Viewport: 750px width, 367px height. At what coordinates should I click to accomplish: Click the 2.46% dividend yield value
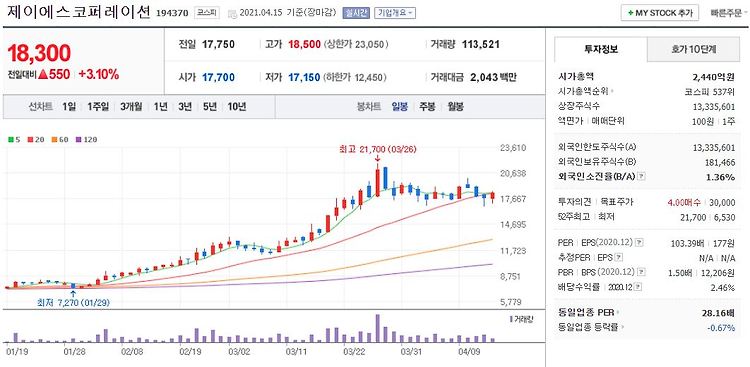[x=723, y=287]
